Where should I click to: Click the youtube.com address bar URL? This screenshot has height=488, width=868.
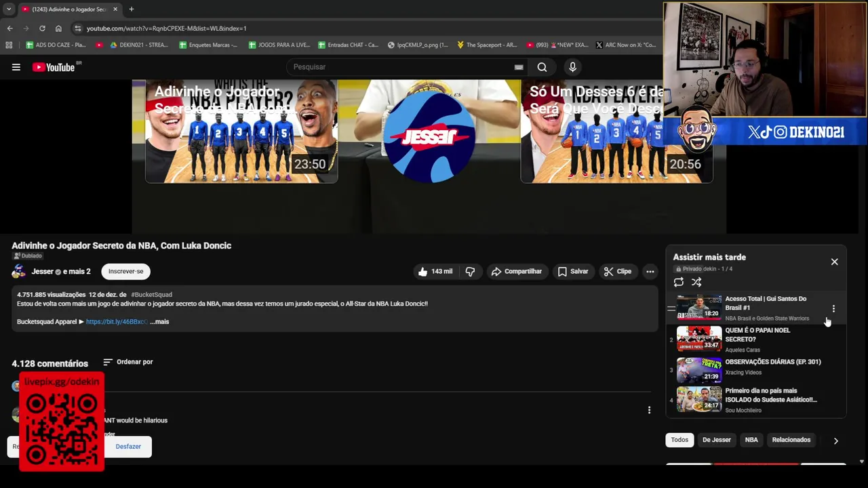click(x=166, y=28)
